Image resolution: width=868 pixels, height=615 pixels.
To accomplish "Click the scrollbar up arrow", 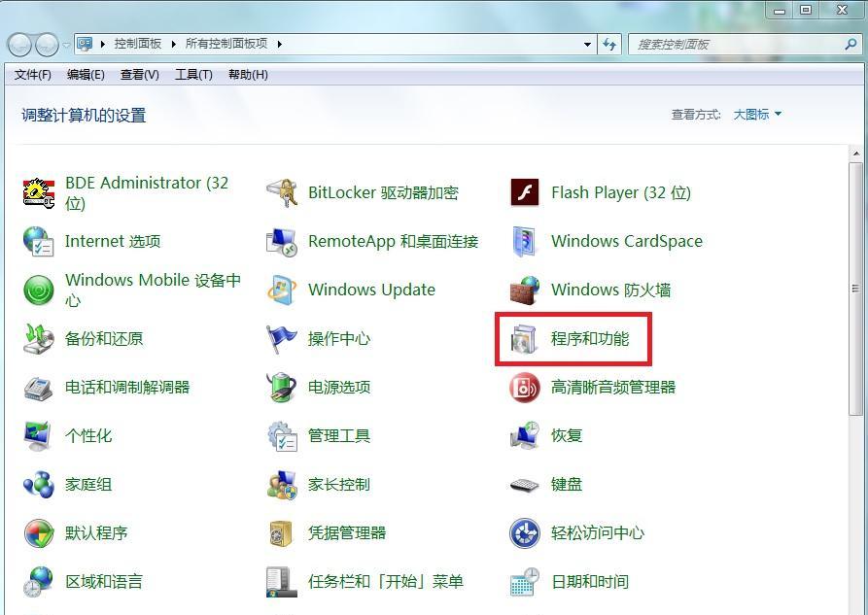I will click(856, 154).
